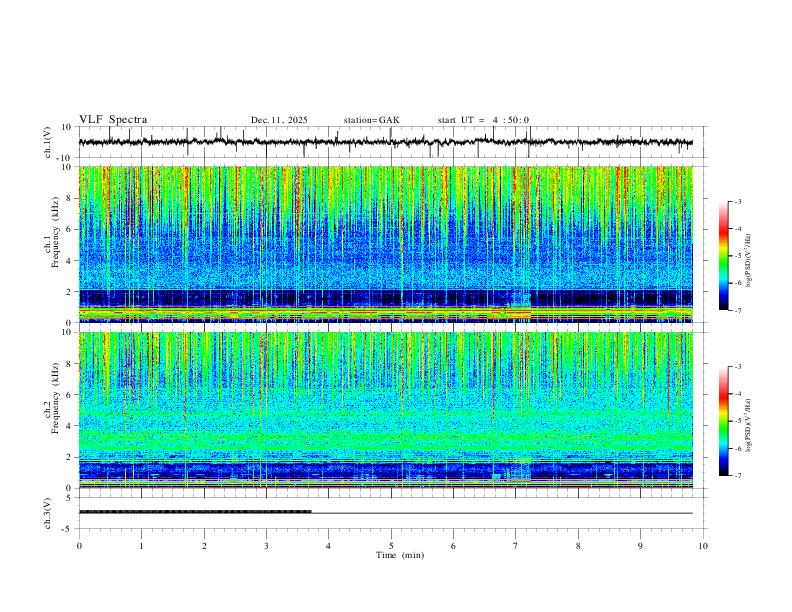Viewport: 792px width, 612px height.
Task: Click the ch.3 thick black trace segment
Action: point(195,512)
